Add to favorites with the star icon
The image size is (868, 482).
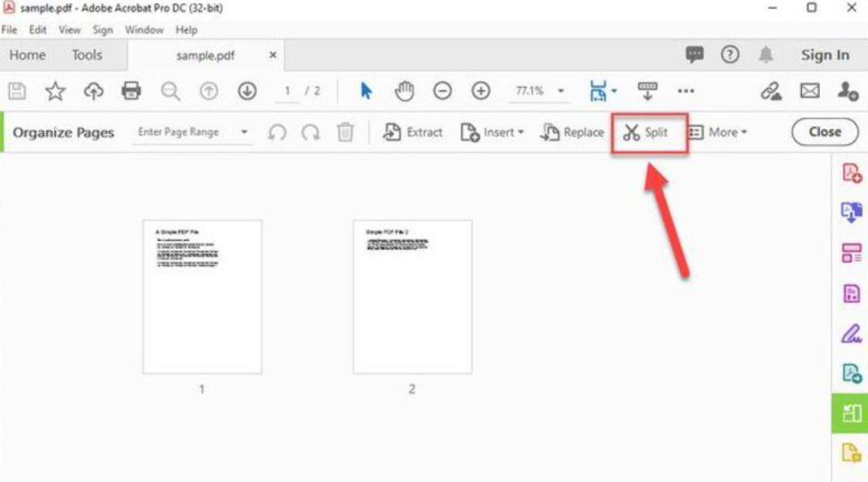[x=55, y=90]
